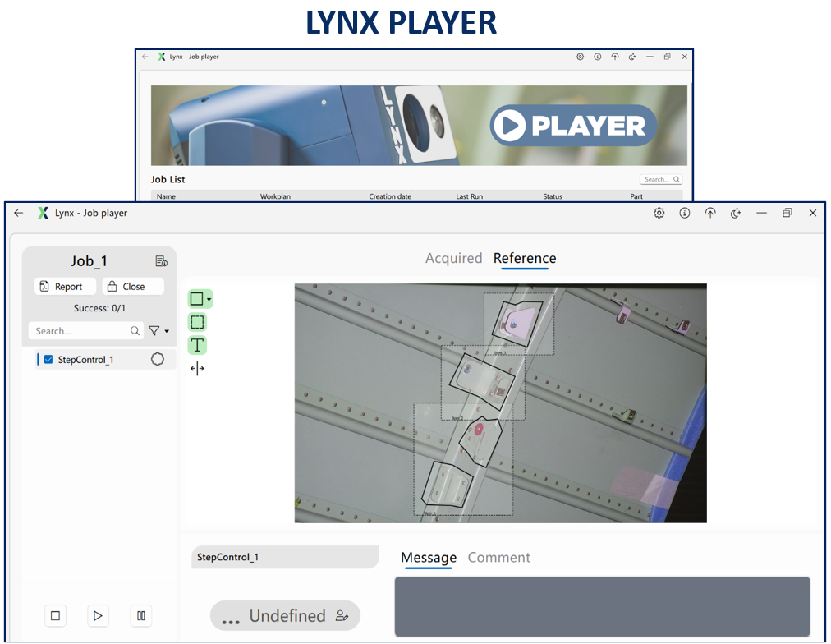The width and height of the screenshot is (831, 644).
Task: Click info icon in rear window
Action: click(x=597, y=57)
